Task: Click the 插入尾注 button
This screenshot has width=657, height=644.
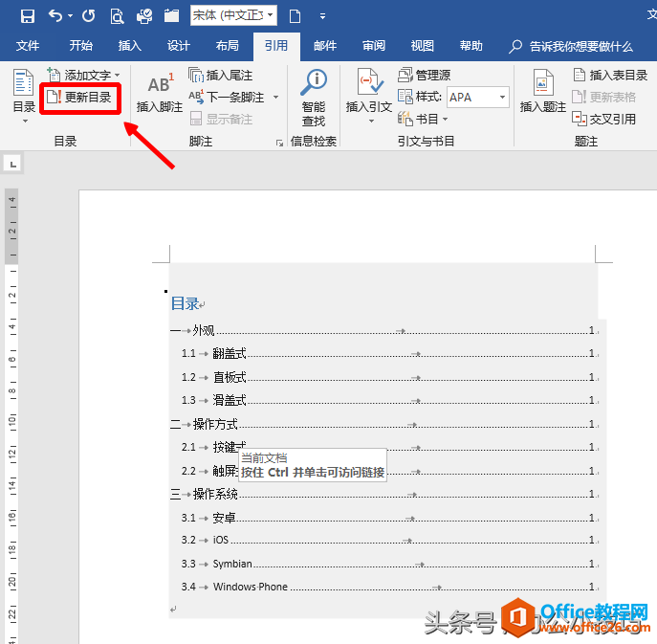Action: click(x=220, y=75)
